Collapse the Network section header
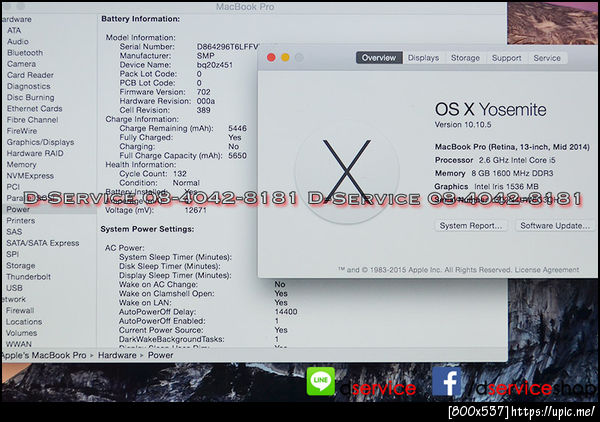 pos(13,299)
